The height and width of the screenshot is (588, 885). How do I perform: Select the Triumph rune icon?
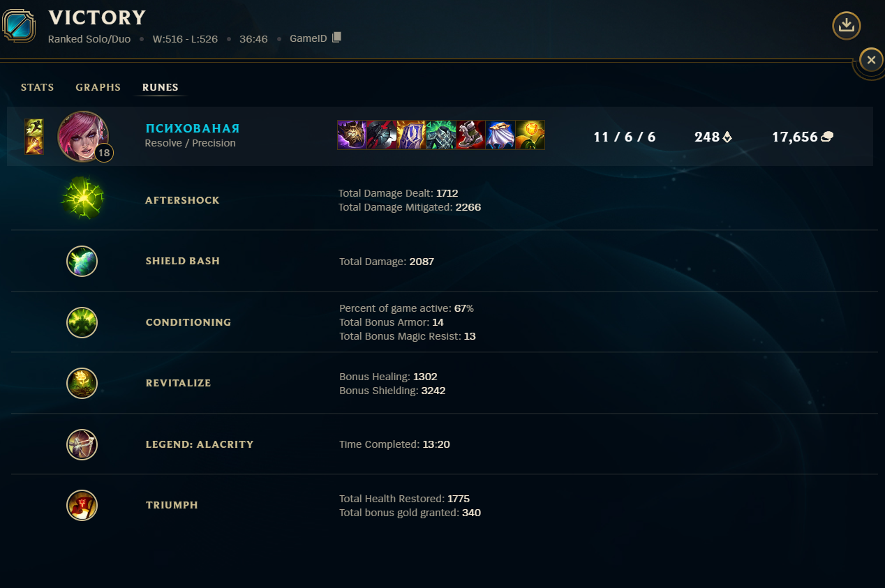[82, 505]
